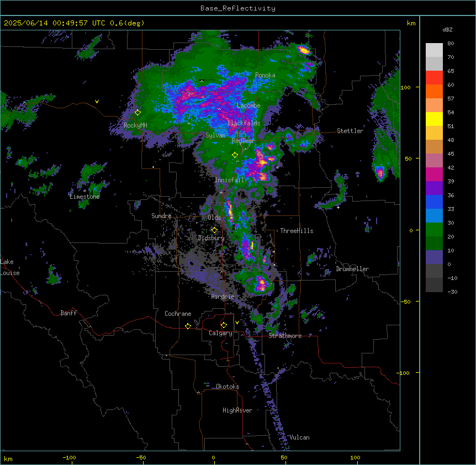
Task: Select the yellow diamond marker above Didsbury
Action: tap(214, 230)
